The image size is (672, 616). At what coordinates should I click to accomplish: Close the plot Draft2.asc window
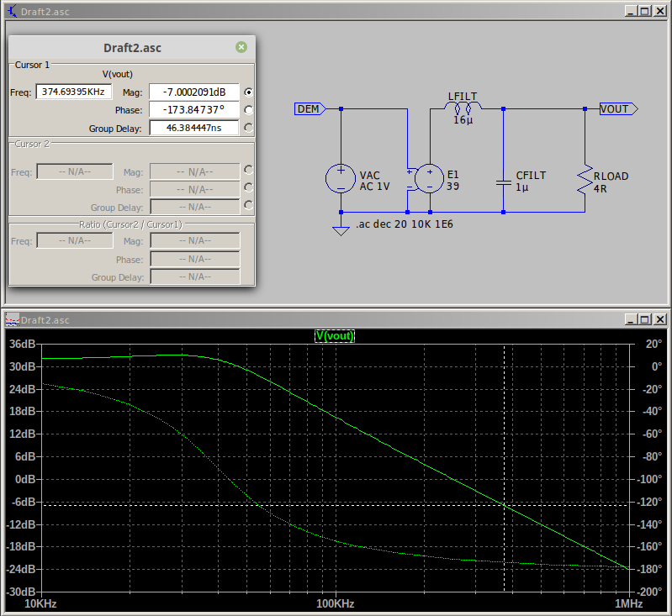click(659, 319)
